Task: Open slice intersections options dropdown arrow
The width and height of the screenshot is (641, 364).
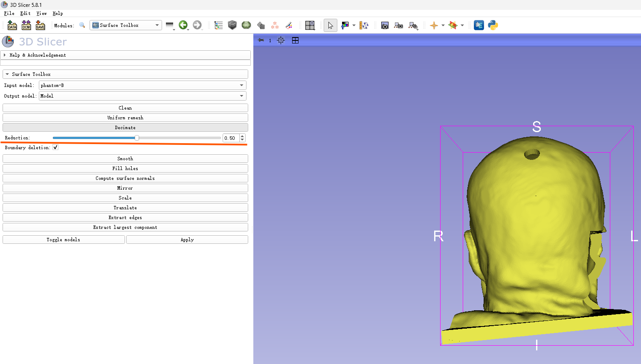Action: 462,26
